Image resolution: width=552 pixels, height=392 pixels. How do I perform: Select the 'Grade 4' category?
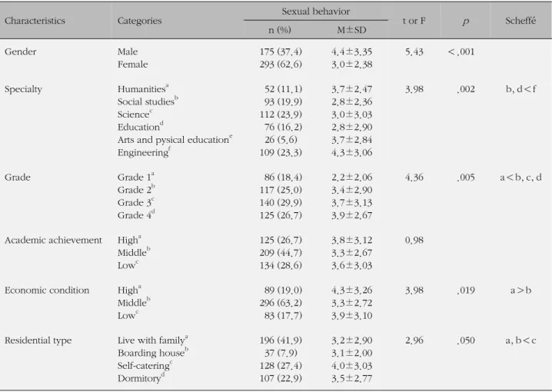(x=136, y=215)
